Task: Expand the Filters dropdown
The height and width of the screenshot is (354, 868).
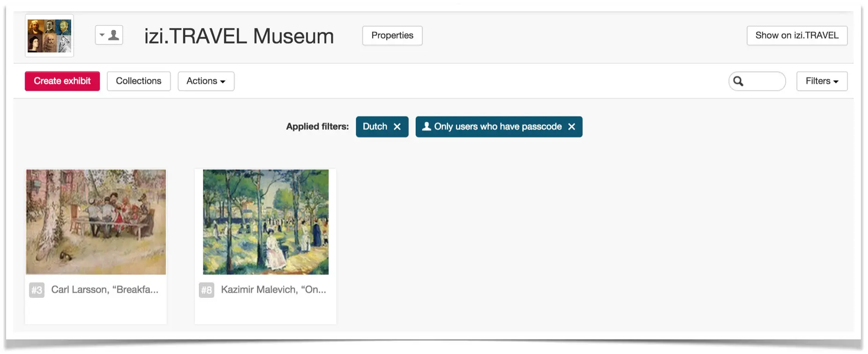Action: [822, 81]
